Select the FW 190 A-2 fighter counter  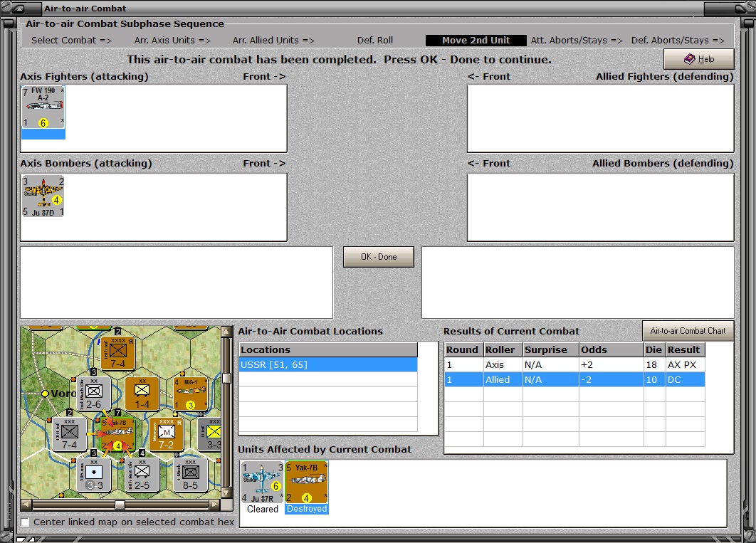point(43,107)
